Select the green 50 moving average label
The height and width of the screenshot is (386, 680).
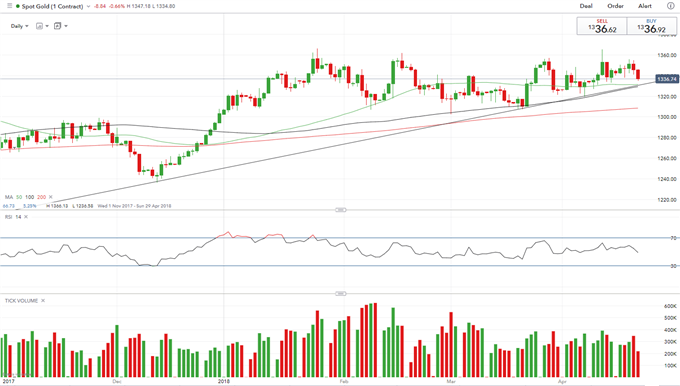[19, 197]
